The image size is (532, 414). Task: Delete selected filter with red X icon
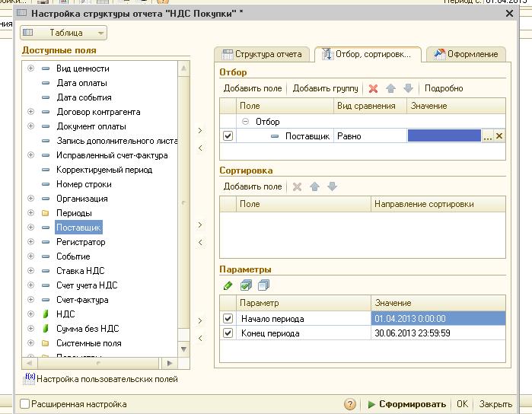pyautogui.click(x=373, y=89)
